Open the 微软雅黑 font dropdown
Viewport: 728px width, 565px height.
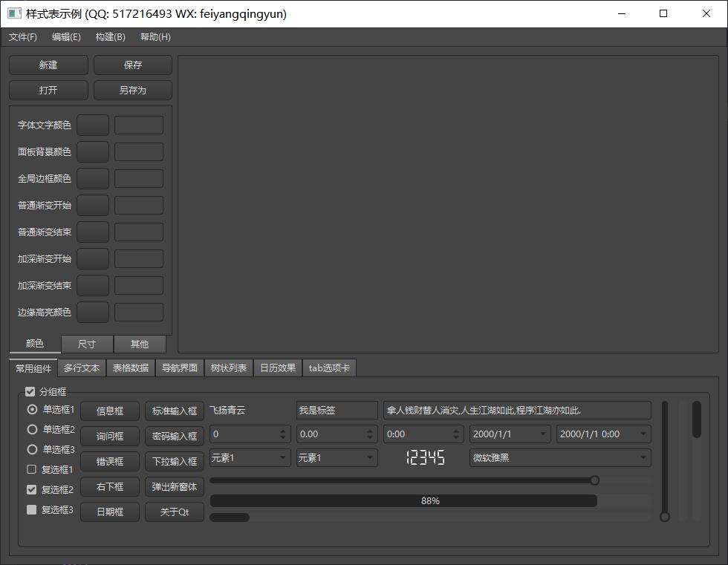click(559, 458)
